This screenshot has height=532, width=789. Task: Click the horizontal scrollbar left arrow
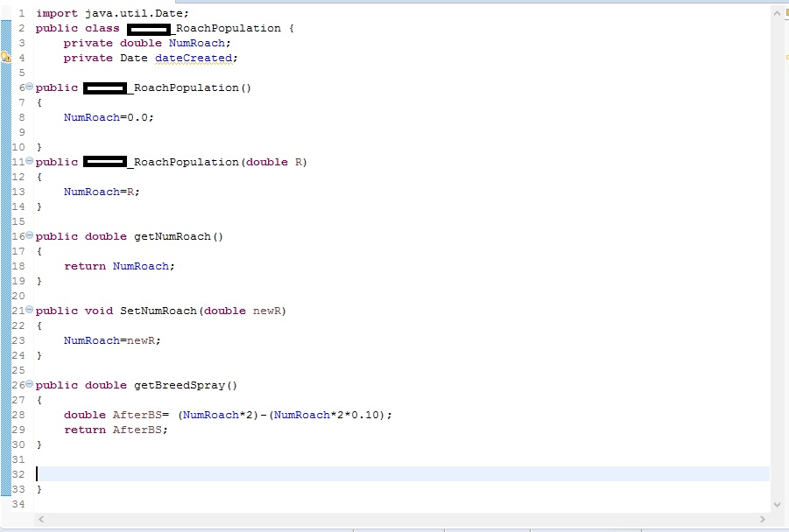point(41,519)
